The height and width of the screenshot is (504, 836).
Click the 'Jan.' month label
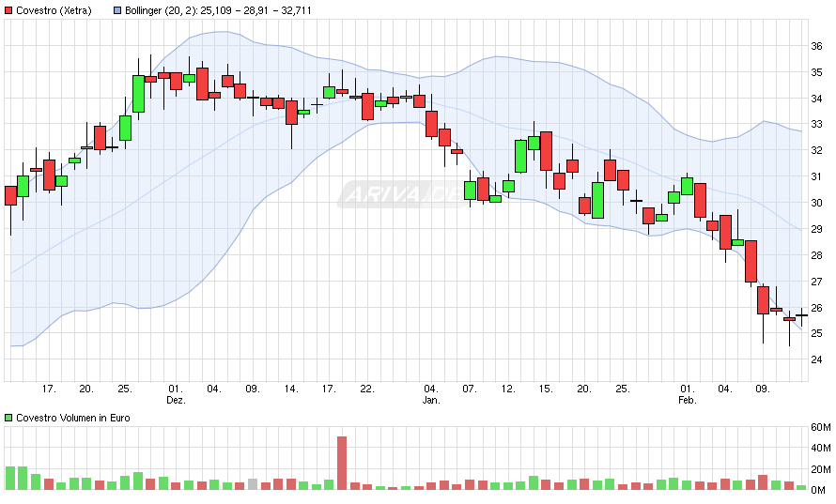[431, 400]
